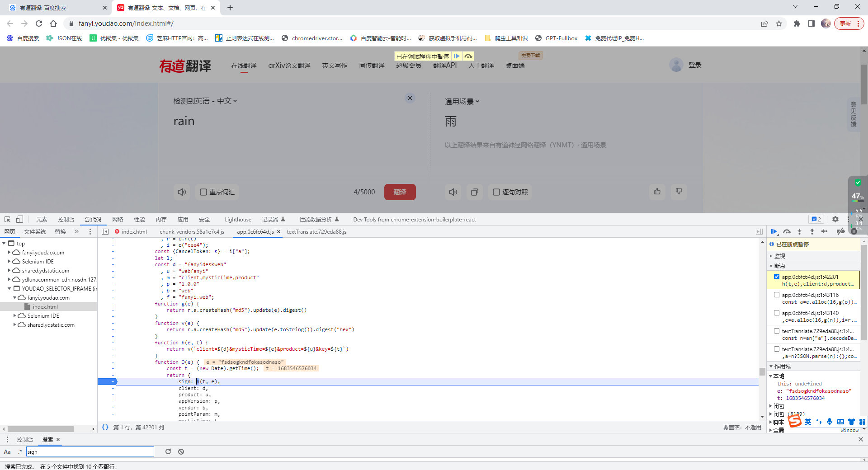This screenshot has width=868, height=470.
Task: Expand the 监视 watch section
Action: pos(771,256)
